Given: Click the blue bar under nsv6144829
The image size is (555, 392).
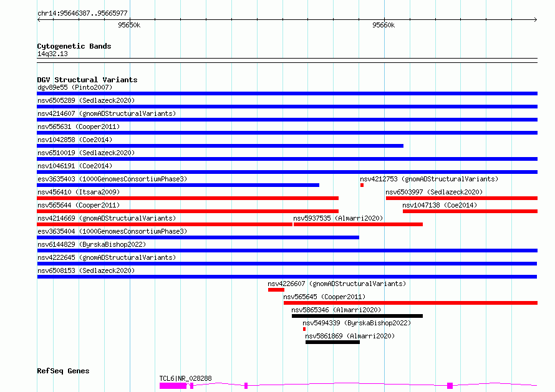Looking at the screenshot, I should click(x=287, y=251).
